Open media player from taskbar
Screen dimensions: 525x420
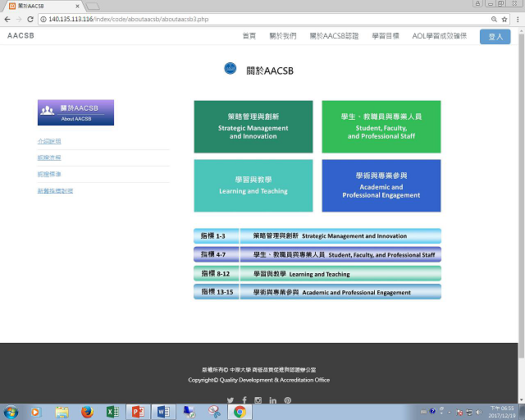click(x=35, y=412)
